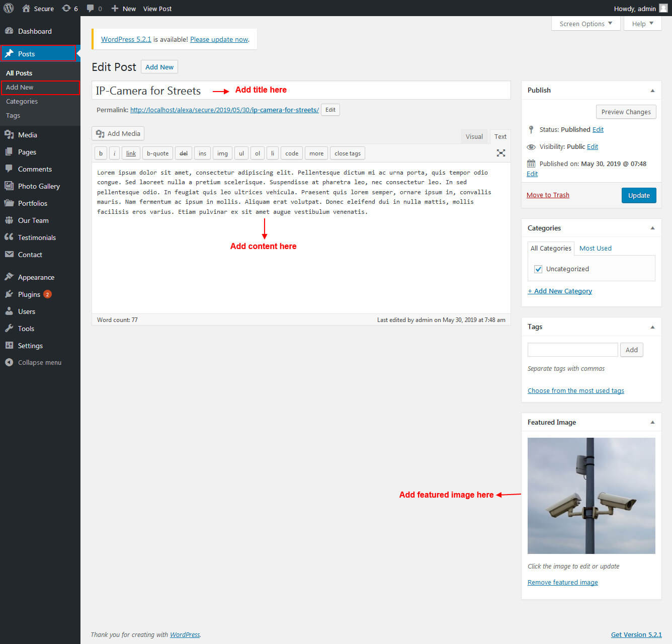Image resolution: width=672 pixels, height=644 pixels.
Task: Open the Posts menu pin icon
Action: click(x=9, y=53)
